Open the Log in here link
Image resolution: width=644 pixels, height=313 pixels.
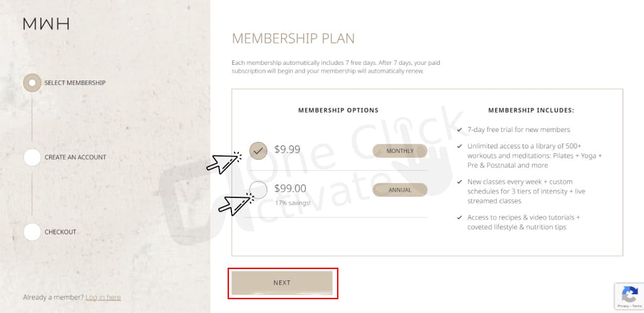(103, 297)
